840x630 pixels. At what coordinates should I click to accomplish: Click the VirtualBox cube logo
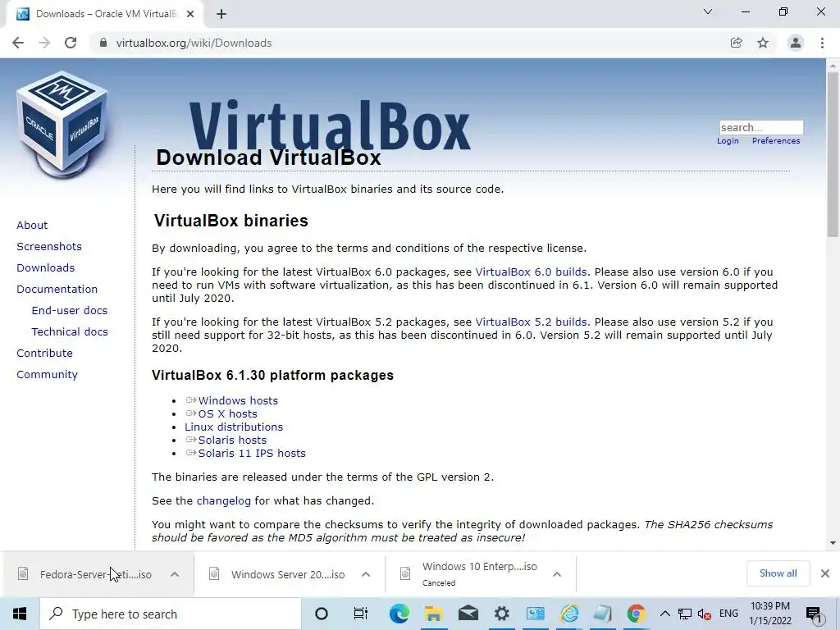62,125
